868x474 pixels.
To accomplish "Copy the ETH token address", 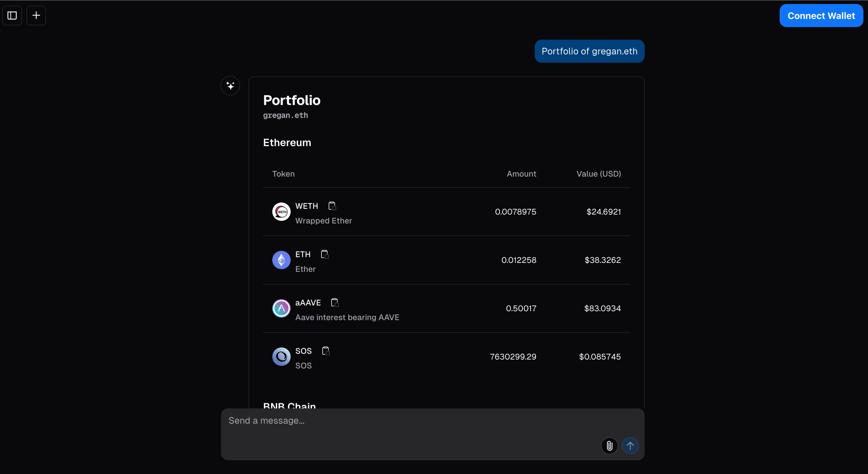I will click(324, 254).
